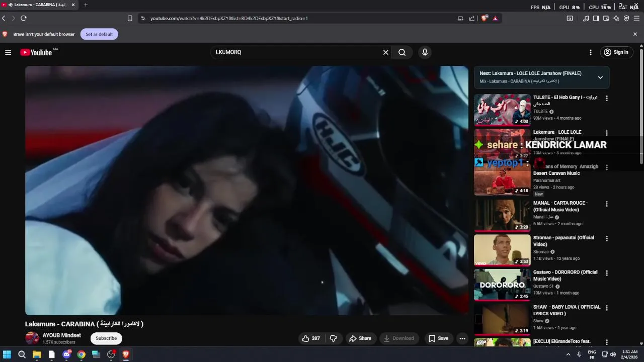
Task: Save the video to a playlist
Action: click(x=438, y=338)
